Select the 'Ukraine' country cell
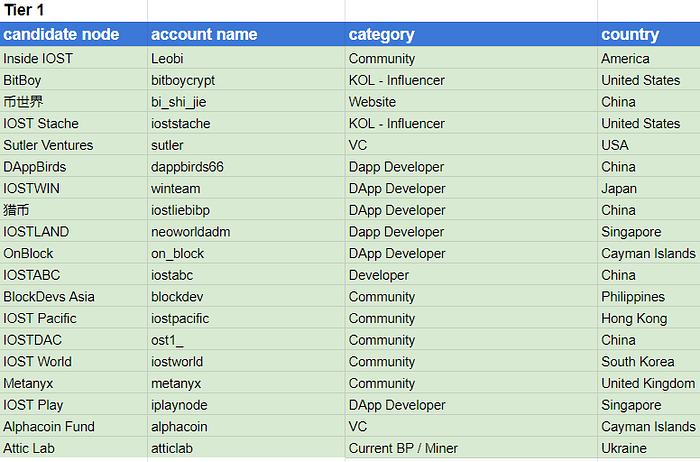Viewport: 700px width, 462px height. coord(649,448)
